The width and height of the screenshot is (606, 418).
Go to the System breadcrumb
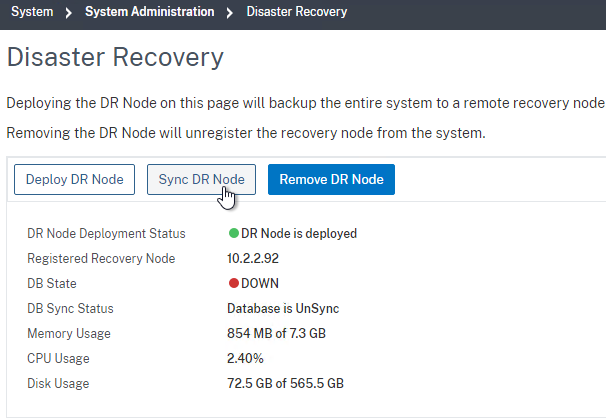[32, 12]
